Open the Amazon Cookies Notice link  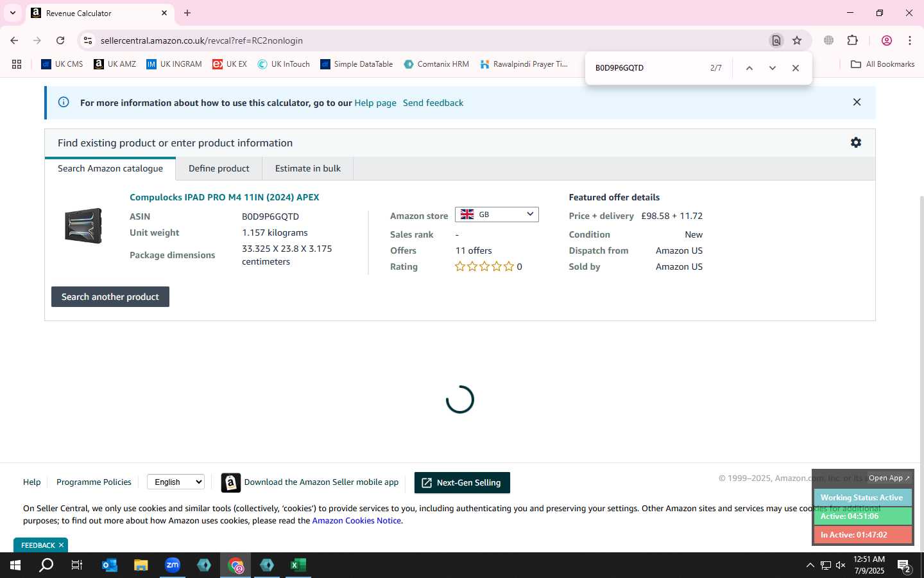pyautogui.click(x=357, y=521)
